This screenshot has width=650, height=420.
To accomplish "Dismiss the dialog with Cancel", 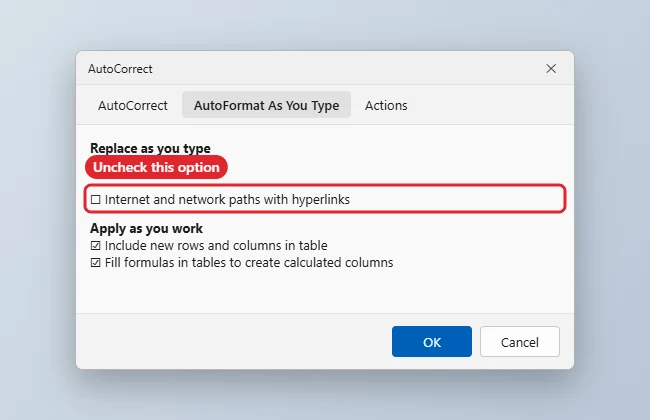I will pyautogui.click(x=520, y=342).
